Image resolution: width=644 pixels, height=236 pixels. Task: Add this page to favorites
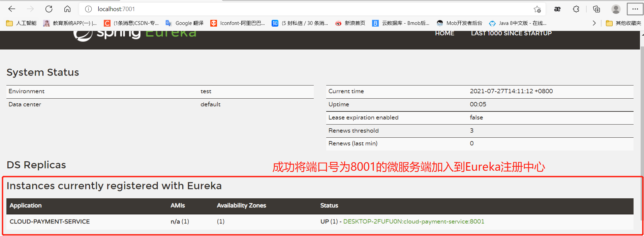click(x=537, y=9)
